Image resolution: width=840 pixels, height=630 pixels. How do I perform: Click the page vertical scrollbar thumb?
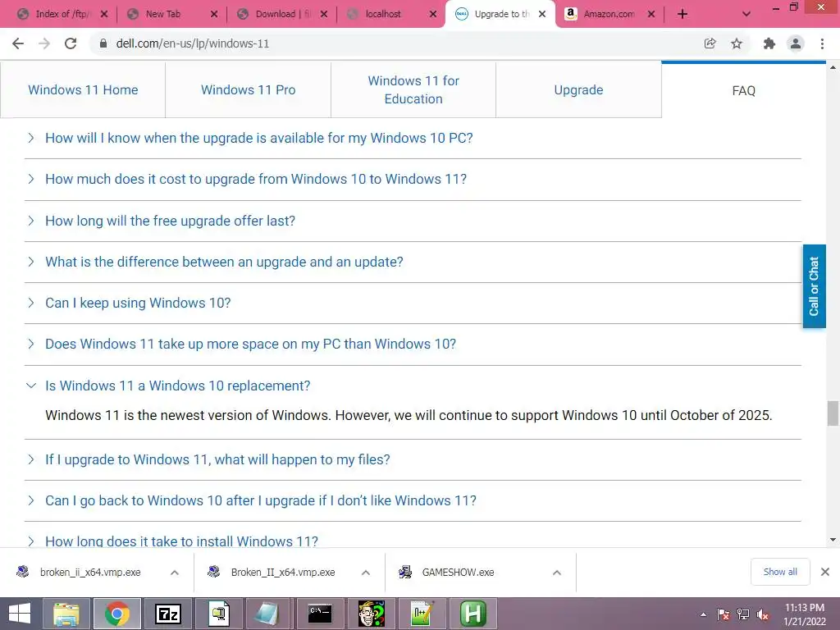[x=833, y=413]
